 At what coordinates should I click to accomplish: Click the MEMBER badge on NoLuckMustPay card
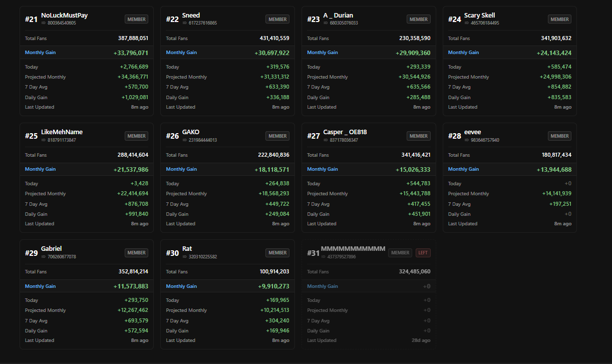tap(136, 19)
